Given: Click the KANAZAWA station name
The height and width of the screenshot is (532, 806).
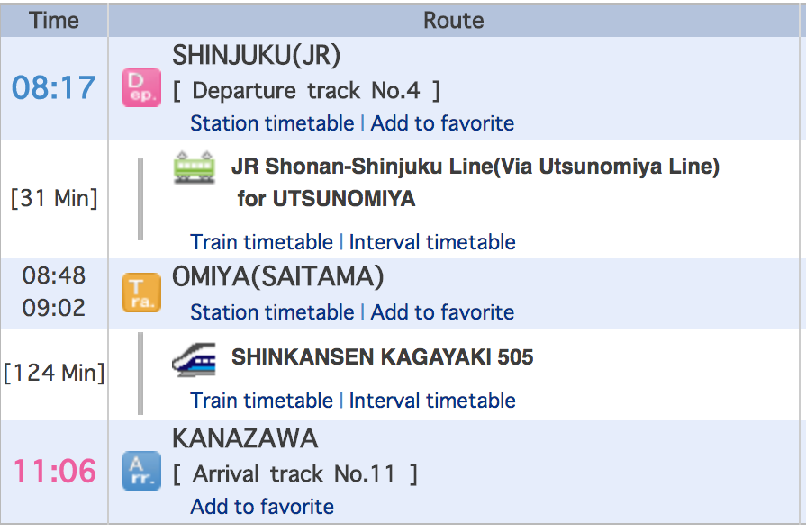Looking at the screenshot, I should click(245, 439).
